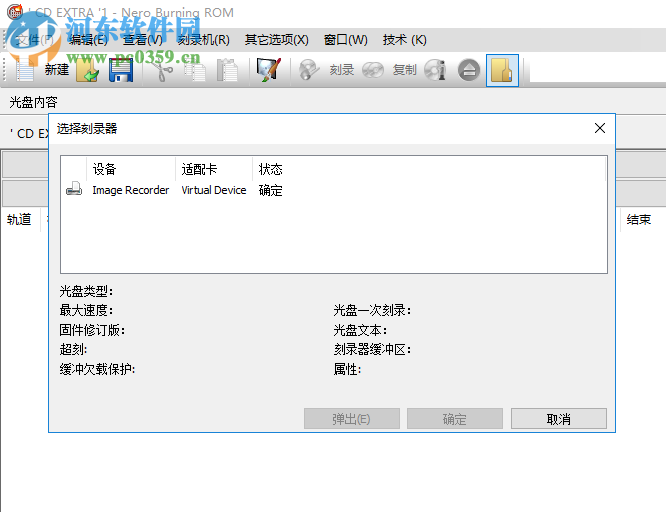666x512 pixels.
Task: Click the Copy disc icon
Action: (373, 70)
